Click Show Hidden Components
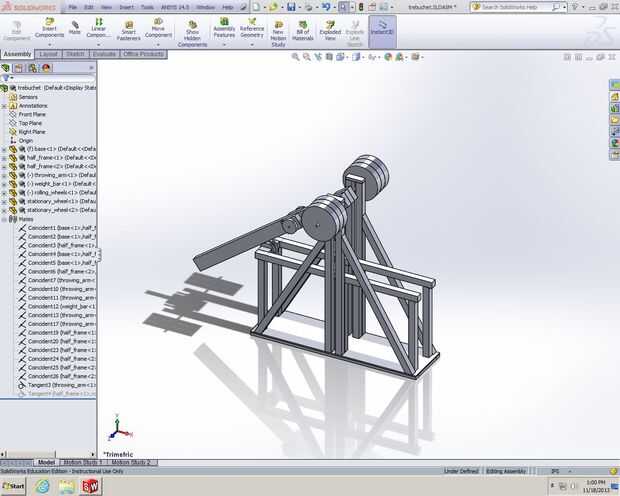 pyautogui.click(x=192, y=34)
